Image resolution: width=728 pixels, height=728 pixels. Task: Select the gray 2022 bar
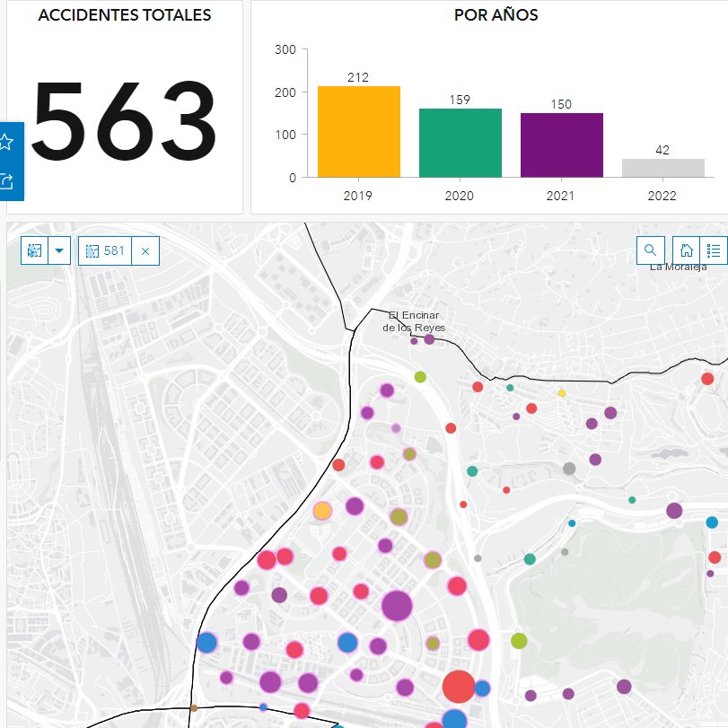662,168
